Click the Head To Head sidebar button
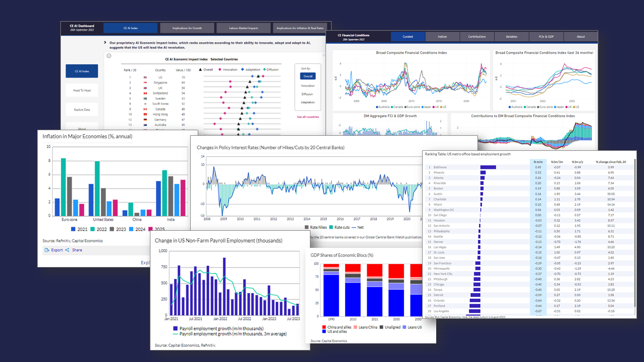The height and width of the screenshot is (362, 644). [82, 90]
